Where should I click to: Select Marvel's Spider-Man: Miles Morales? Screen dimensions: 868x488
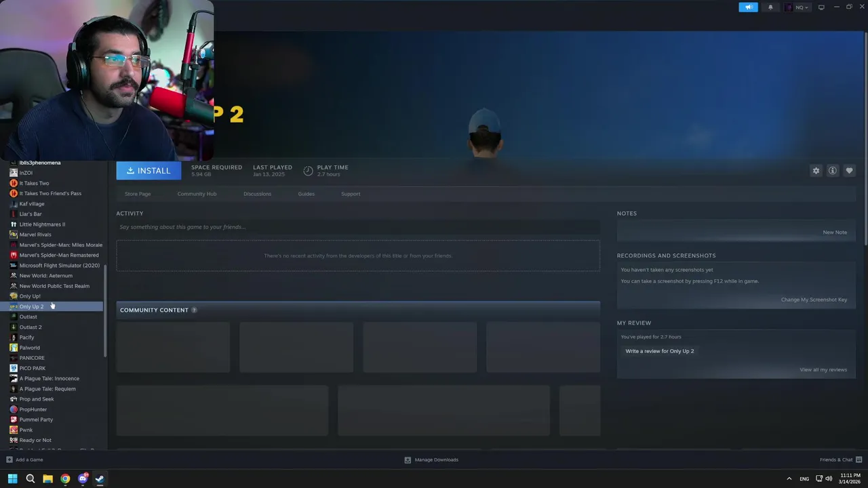(x=61, y=245)
